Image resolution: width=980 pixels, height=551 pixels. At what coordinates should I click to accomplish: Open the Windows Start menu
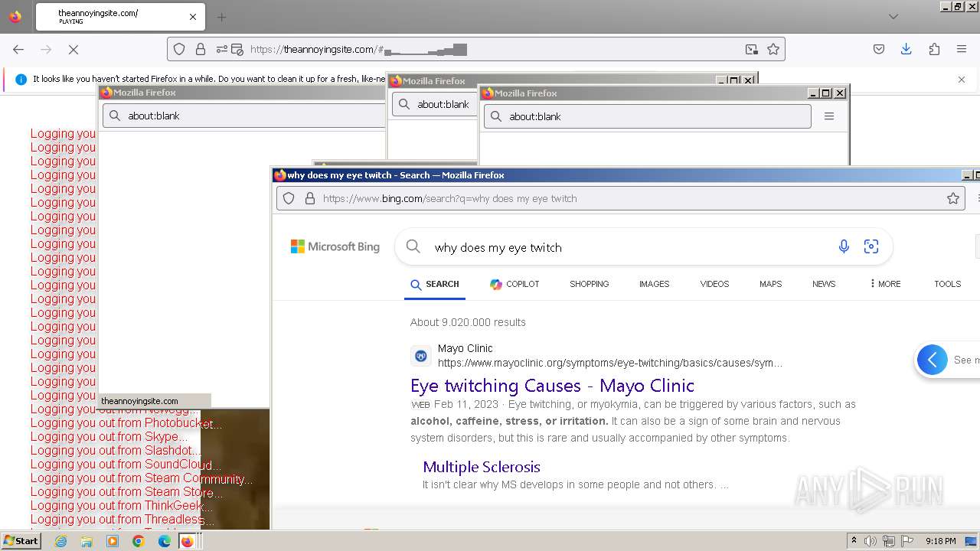(21, 541)
